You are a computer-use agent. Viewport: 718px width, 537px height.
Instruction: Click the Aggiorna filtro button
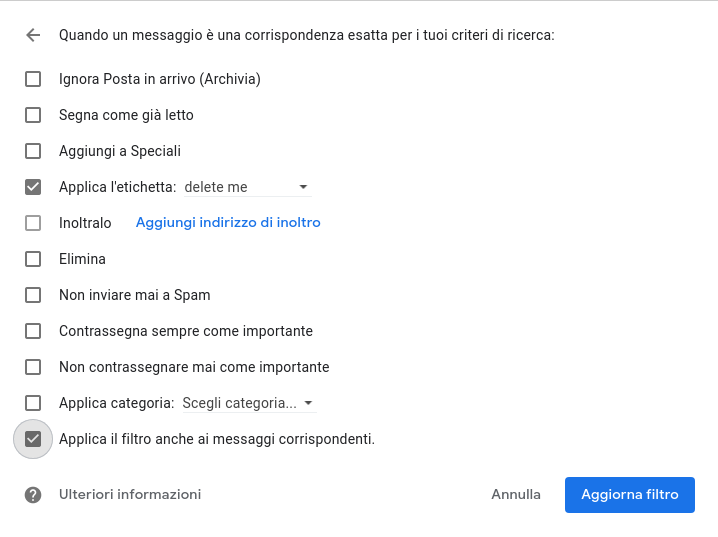(630, 495)
